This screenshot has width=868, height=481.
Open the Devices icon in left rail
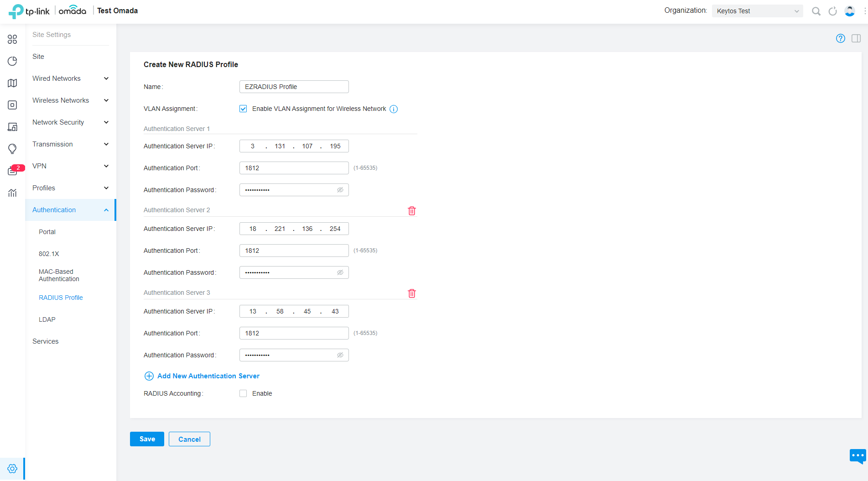pyautogui.click(x=12, y=105)
